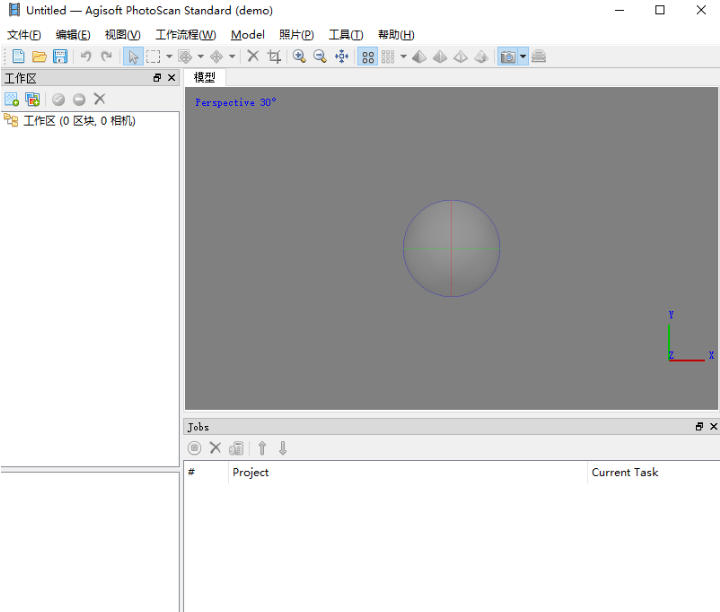Open the Dense Cloud view dropdown arrow

tap(403, 57)
